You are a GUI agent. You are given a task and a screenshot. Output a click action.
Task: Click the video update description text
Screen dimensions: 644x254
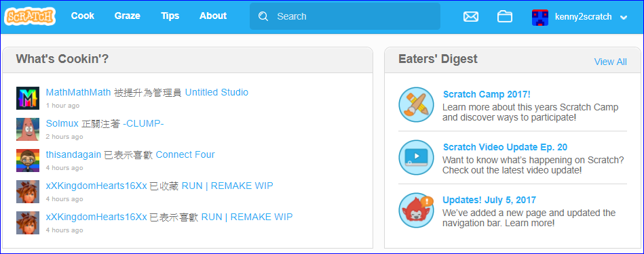533,165
